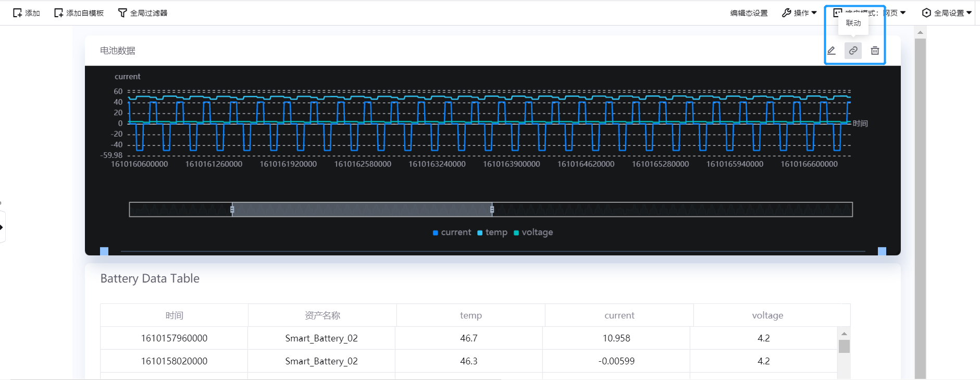The width and height of the screenshot is (980, 380).
Task: Delete the 电池数据 chart via trash icon
Action: point(875,51)
